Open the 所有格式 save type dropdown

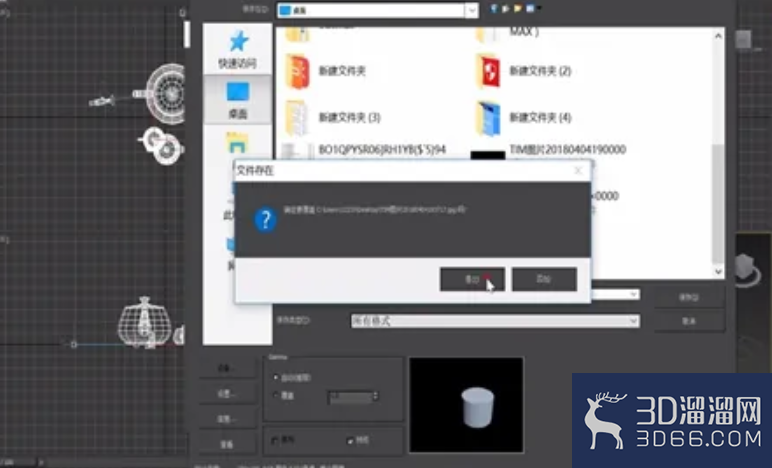(495, 321)
